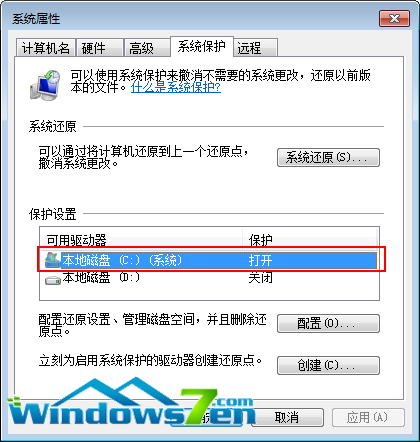Click the 可用驱动器 column header
Screen dimensions: 420x442
[141, 240]
